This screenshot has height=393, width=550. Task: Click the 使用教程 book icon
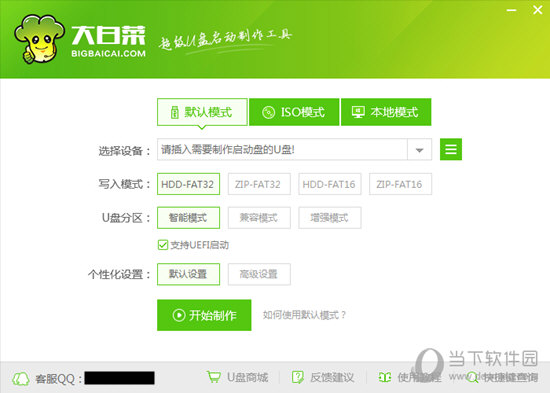385,378
